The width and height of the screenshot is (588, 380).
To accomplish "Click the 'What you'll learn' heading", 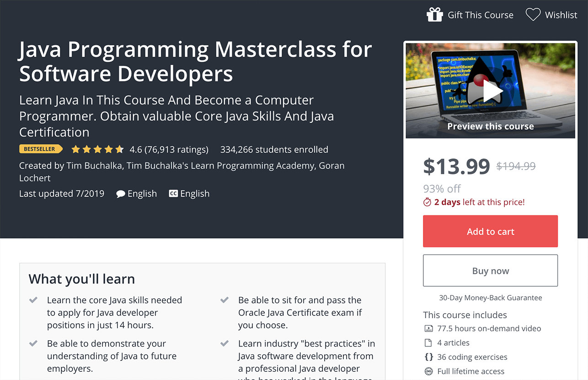I will click(82, 279).
